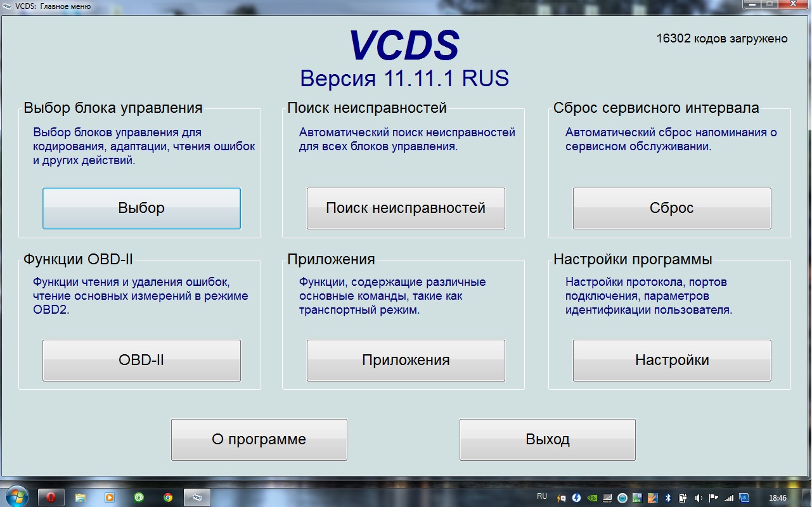
Task: Click the 'Настройки программы' group heading
Action: click(x=633, y=259)
